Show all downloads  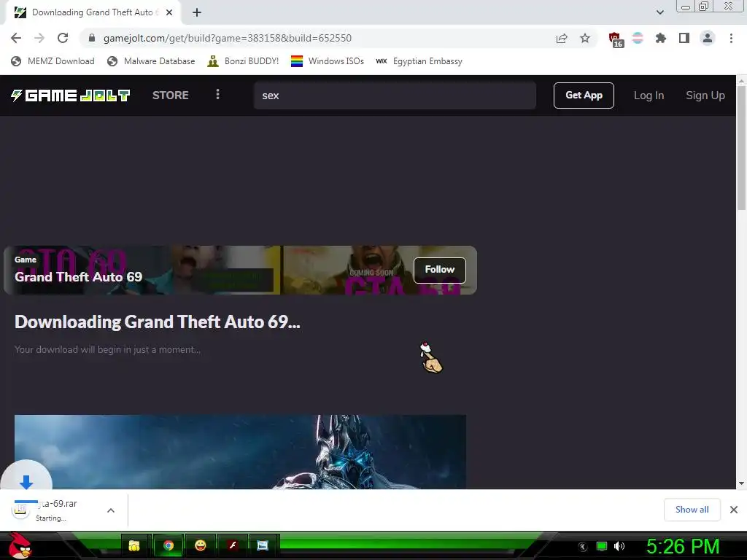pyautogui.click(x=692, y=510)
